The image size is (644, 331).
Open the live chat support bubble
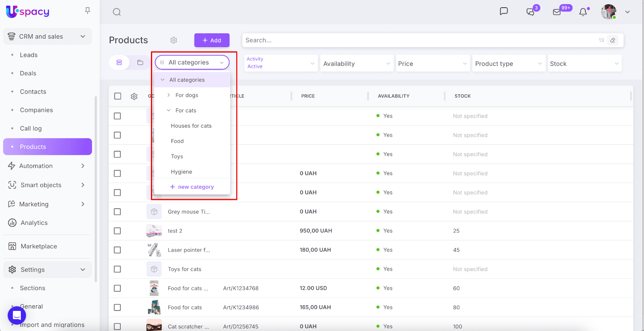tap(17, 316)
